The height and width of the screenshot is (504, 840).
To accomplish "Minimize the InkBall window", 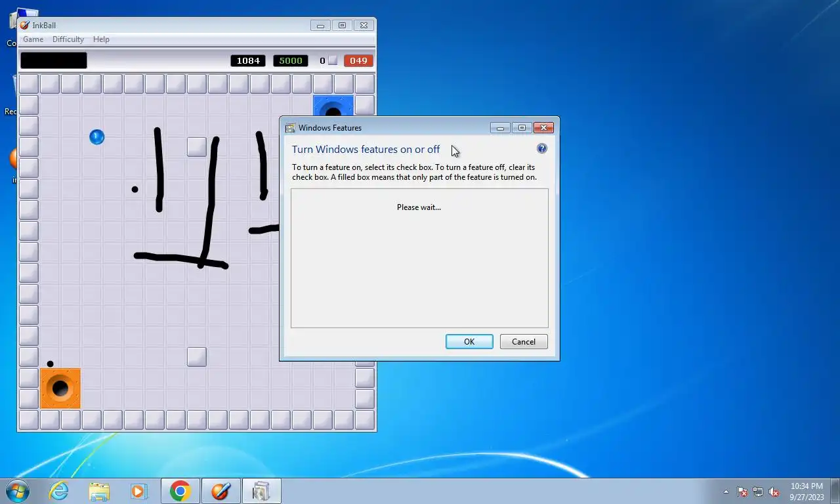I will 320,26.
